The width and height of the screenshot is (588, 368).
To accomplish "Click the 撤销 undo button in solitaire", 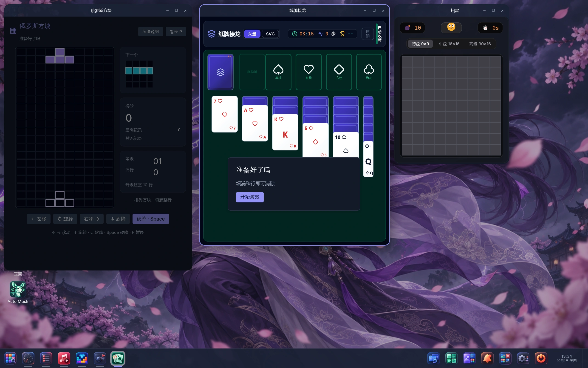I will pos(368,34).
